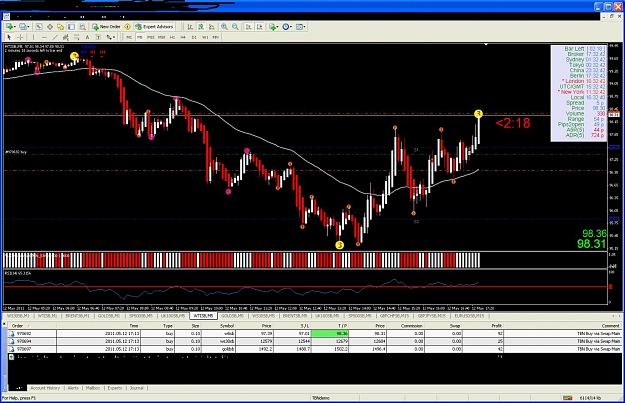Click the yellow marker at chart's lowest point
This screenshot has height=403, width=625.
pos(339,245)
